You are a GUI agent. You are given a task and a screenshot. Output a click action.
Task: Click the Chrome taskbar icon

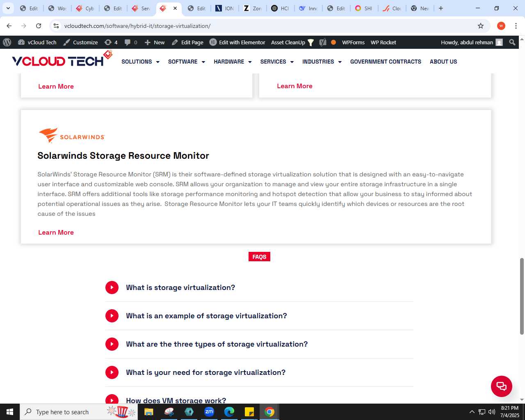(x=269, y=412)
